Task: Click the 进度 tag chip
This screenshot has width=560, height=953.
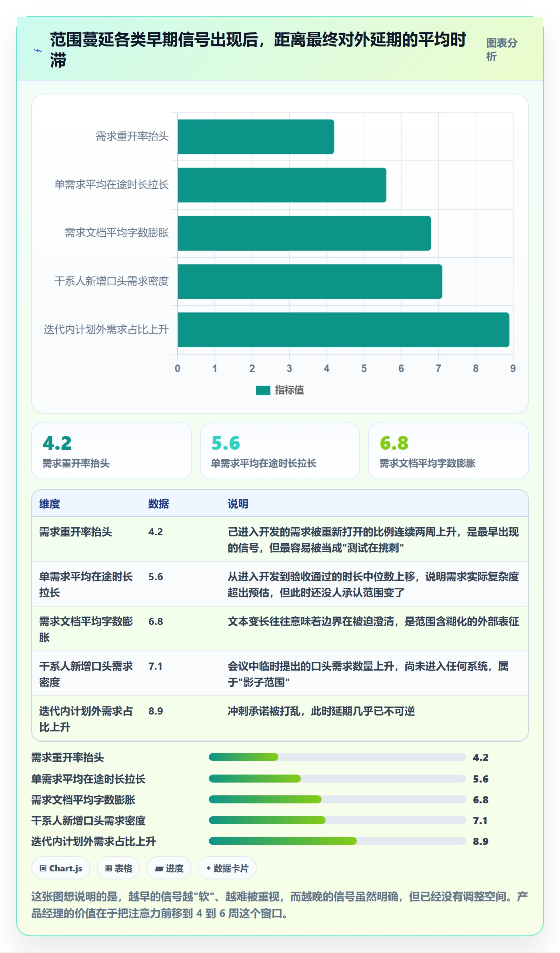Action: [x=169, y=868]
